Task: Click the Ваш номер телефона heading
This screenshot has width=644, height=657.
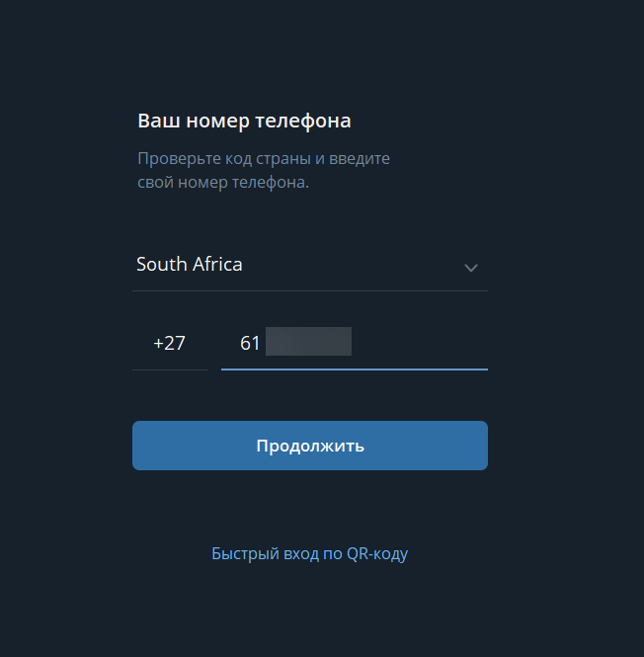Action: [244, 122]
